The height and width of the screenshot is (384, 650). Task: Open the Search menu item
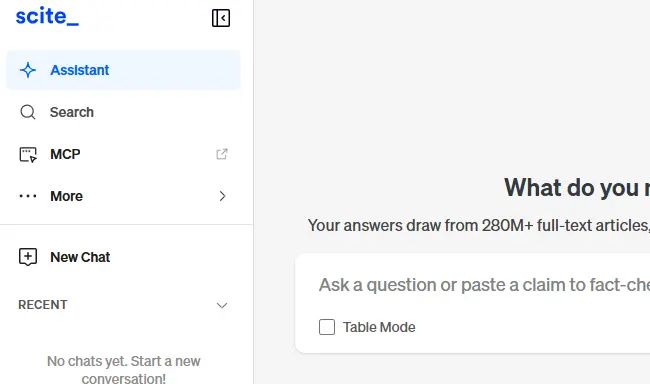123,112
